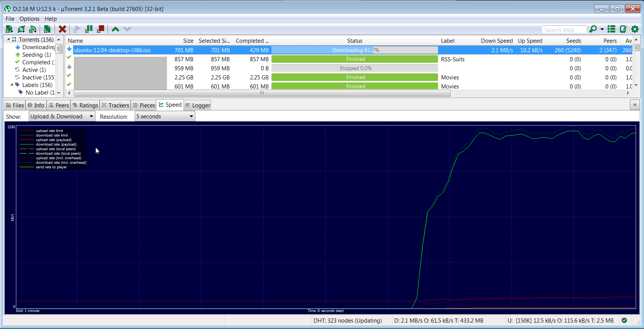
Task: Click the green check icon of 857 MB row
Action: (69, 57)
